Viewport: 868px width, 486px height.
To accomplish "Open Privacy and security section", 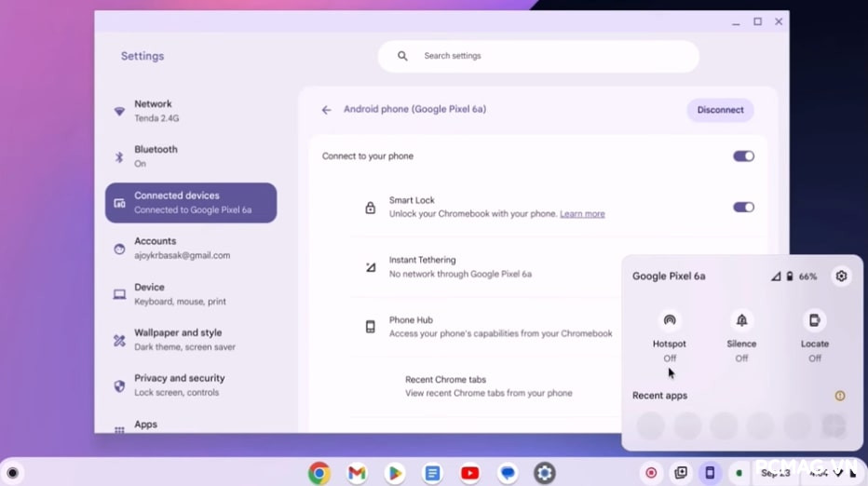I will coord(190,385).
